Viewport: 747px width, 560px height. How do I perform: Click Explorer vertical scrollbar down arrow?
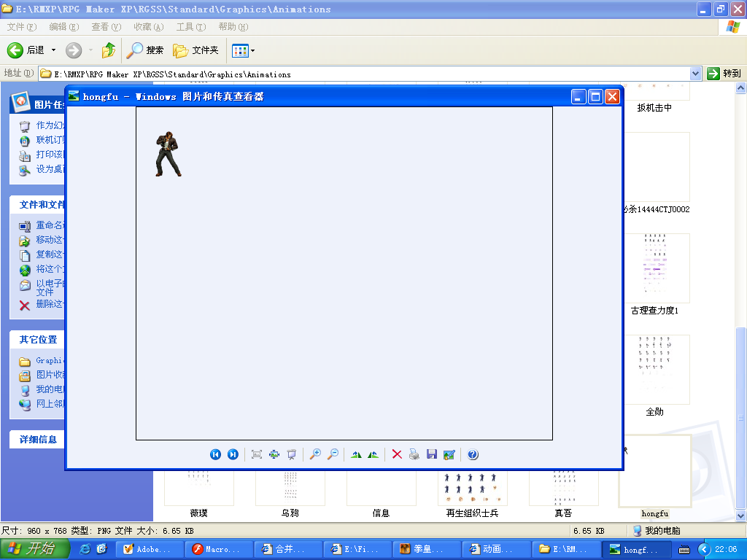point(741,516)
